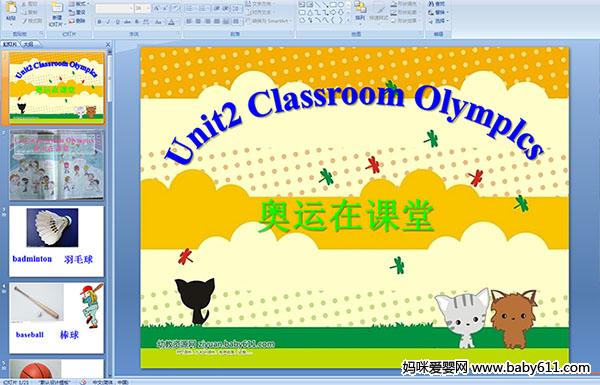
Task: Open the Replace (替换) dropdown
Action: tap(438, 12)
